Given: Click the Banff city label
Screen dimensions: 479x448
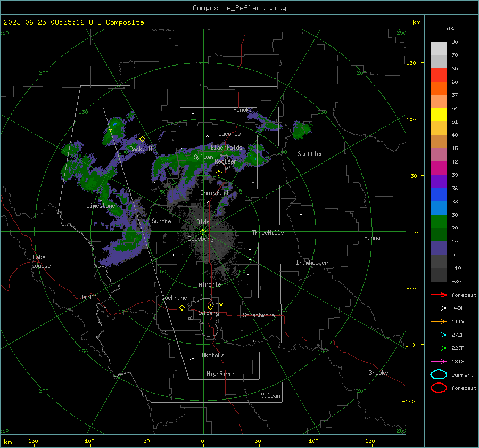Looking at the screenshot, I should tap(88, 297).
